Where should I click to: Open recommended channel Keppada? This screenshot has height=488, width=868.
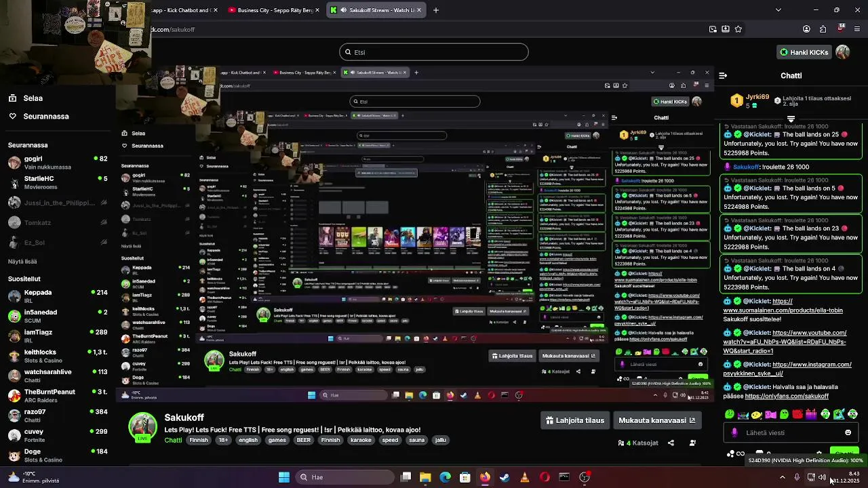pos(58,296)
